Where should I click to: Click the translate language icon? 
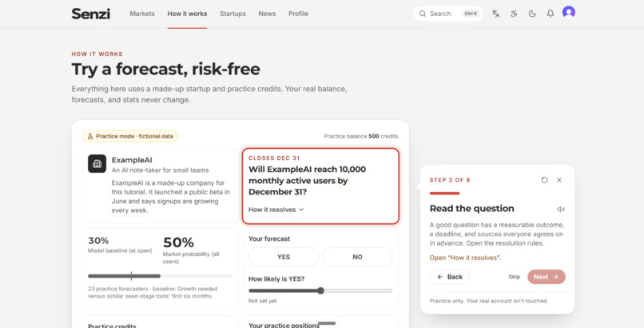click(x=495, y=14)
